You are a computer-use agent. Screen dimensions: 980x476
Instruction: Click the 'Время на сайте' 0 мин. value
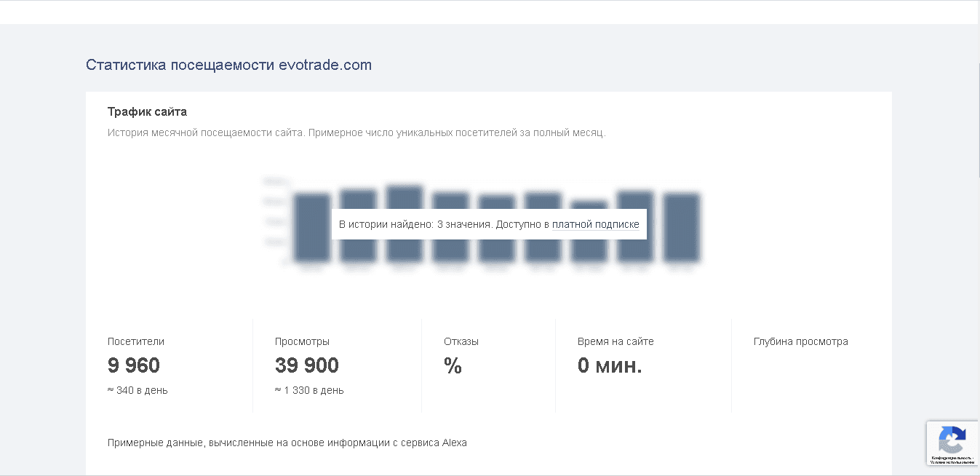pos(610,365)
